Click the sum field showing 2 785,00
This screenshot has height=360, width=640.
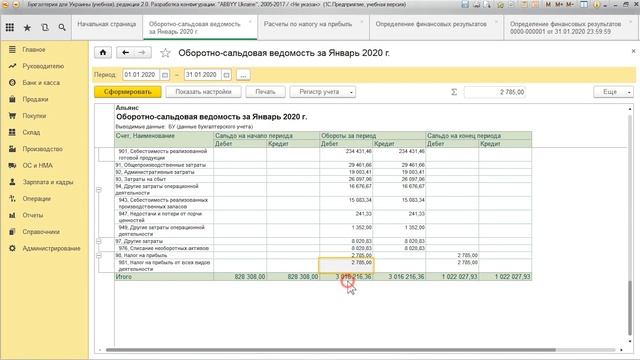click(495, 92)
